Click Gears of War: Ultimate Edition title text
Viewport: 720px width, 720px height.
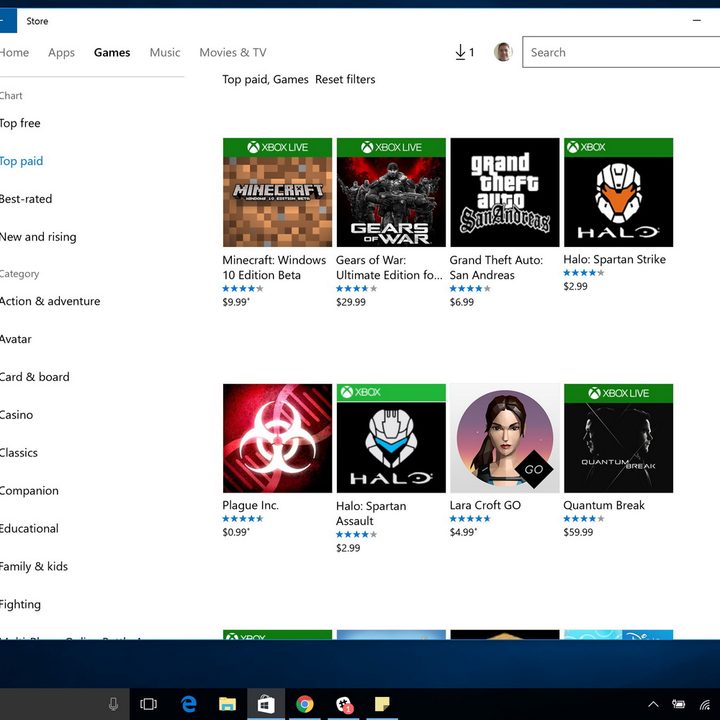point(389,267)
